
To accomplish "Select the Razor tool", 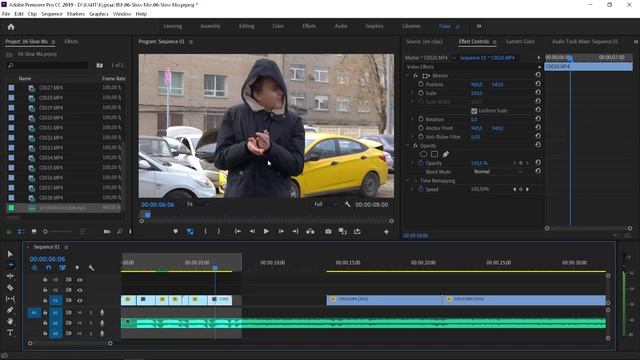I will 10,287.
